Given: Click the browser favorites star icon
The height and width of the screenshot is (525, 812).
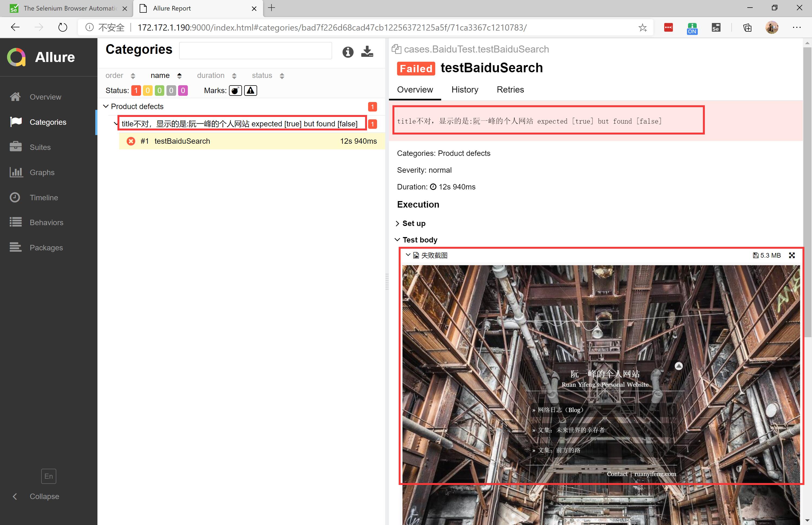Looking at the screenshot, I should click(643, 27).
